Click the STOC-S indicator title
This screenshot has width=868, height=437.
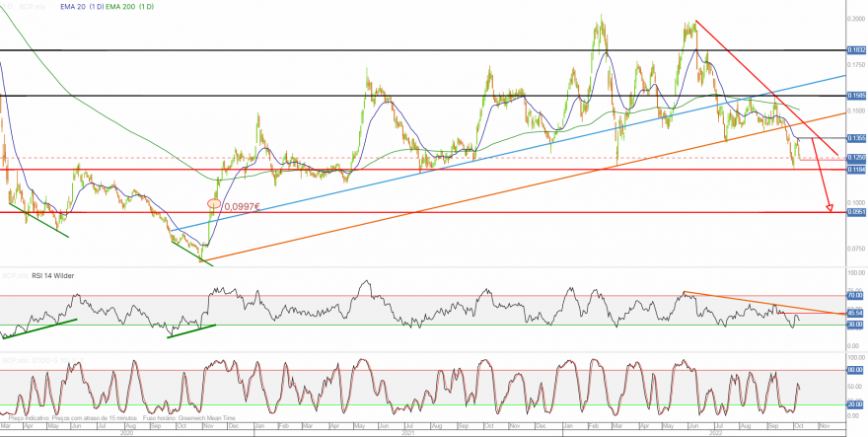point(58,361)
